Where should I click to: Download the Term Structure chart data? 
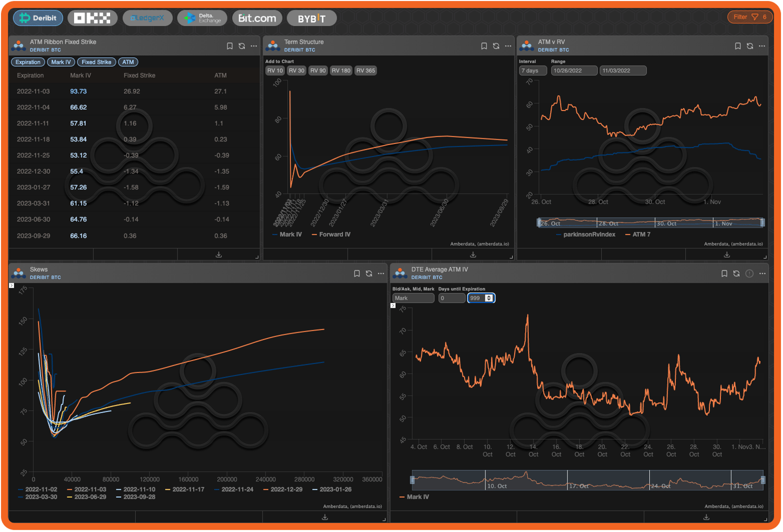pos(473,255)
